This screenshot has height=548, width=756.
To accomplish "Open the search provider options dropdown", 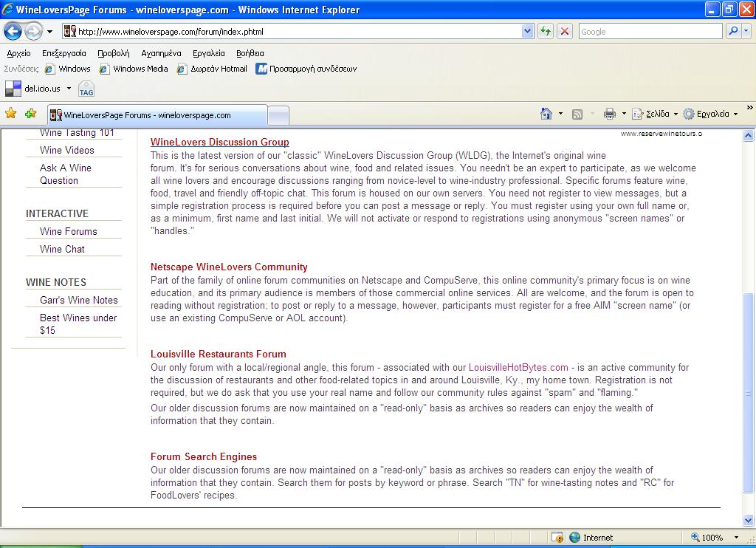I will click(x=746, y=31).
